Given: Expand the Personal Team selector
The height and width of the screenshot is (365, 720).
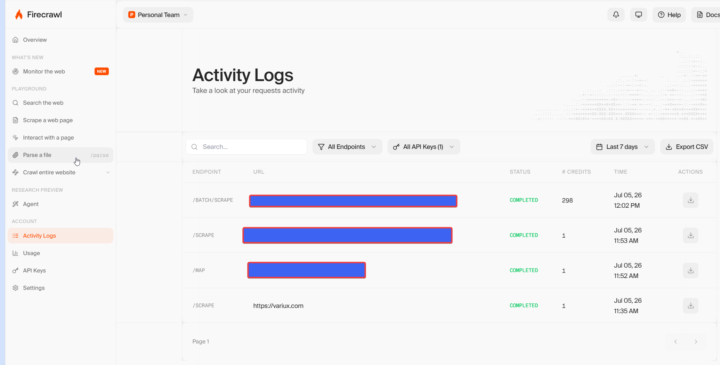Looking at the screenshot, I should point(158,15).
